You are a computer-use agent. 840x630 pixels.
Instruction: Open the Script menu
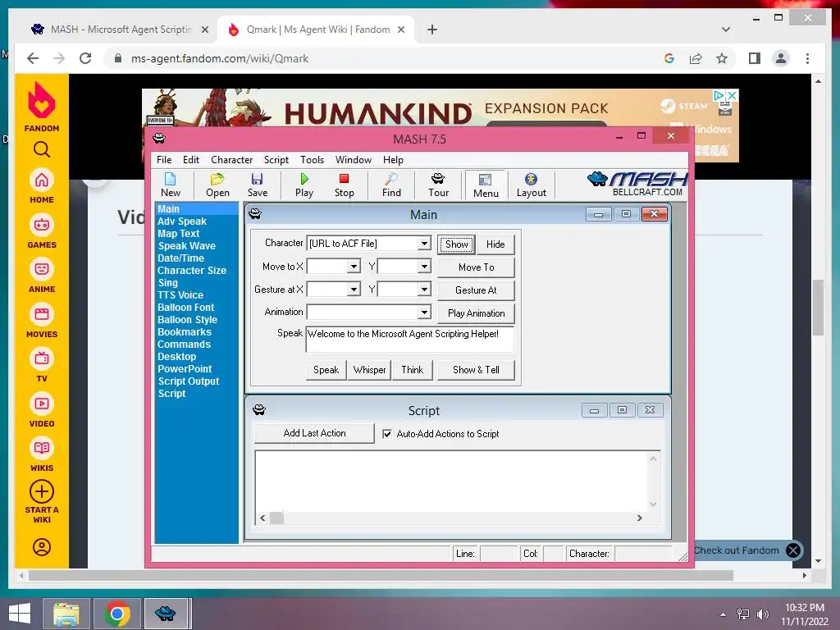pos(276,160)
